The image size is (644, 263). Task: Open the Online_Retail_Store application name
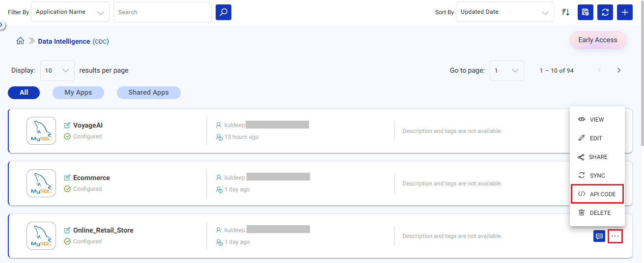coord(103,230)
